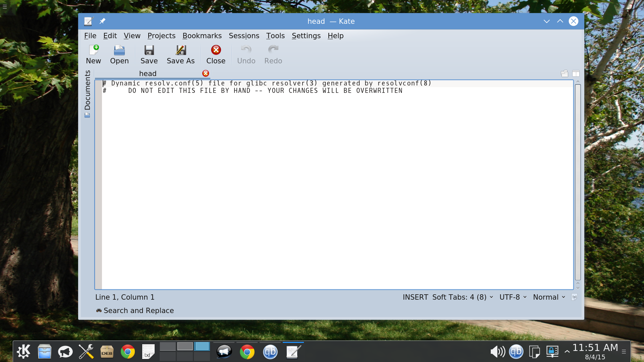Open txt text file launcher icon
This screenshot has height=362, width=644.
148,352
